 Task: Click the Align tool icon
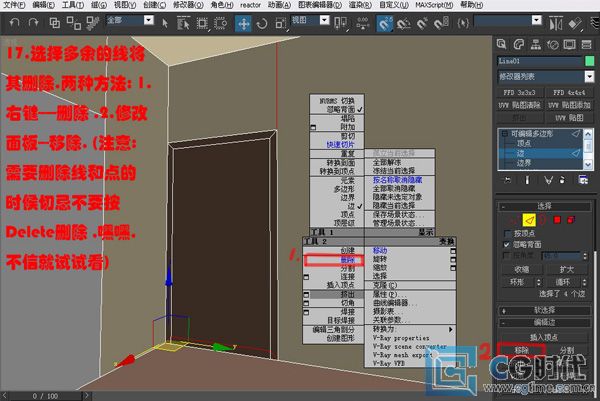(575, 24)
